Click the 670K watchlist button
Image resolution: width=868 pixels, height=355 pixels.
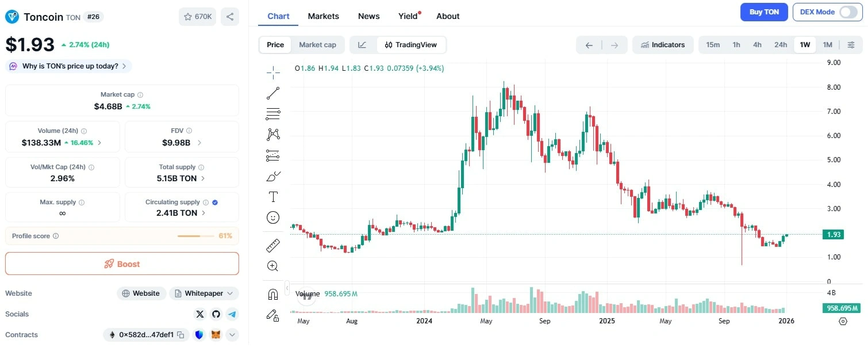click(198, 17)
